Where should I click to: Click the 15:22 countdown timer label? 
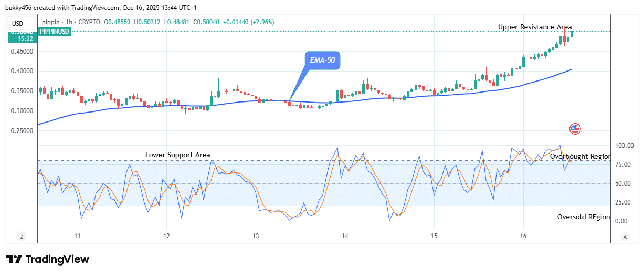[x=22, y=39]
